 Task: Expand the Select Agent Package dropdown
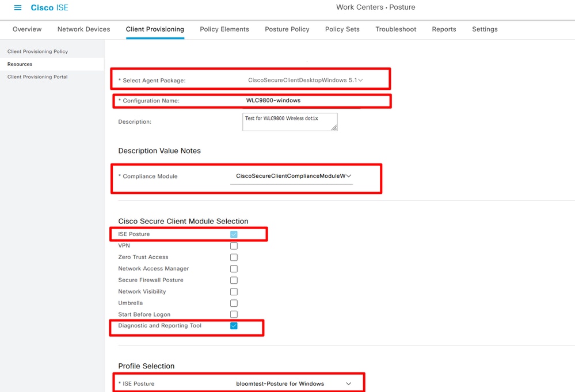(x=305, y=80)
